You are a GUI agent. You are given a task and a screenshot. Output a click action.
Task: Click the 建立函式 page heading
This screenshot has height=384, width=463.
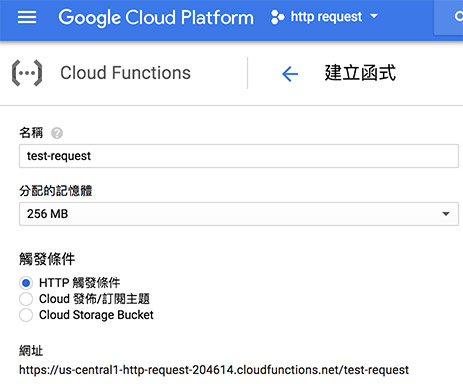[360, 73]
